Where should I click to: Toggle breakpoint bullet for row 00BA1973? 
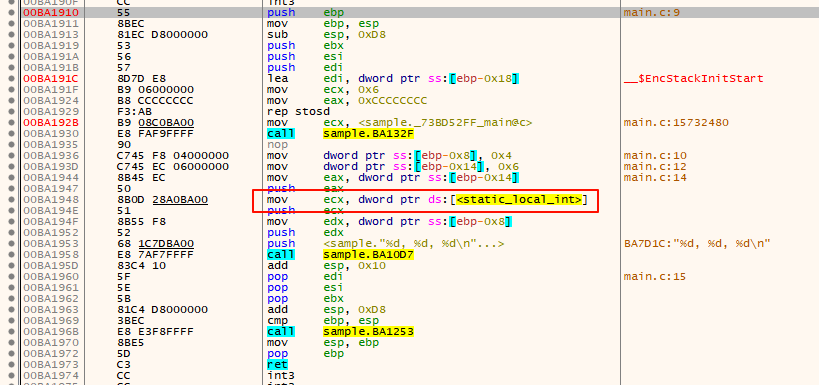pos(11,364)
